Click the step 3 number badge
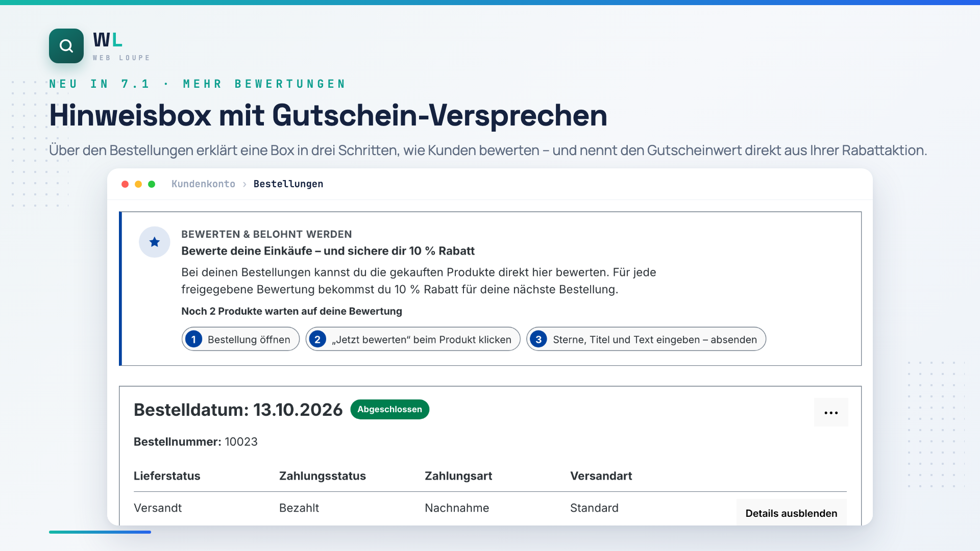Viewport: 980px width, 551px height. tap(538, 339)
